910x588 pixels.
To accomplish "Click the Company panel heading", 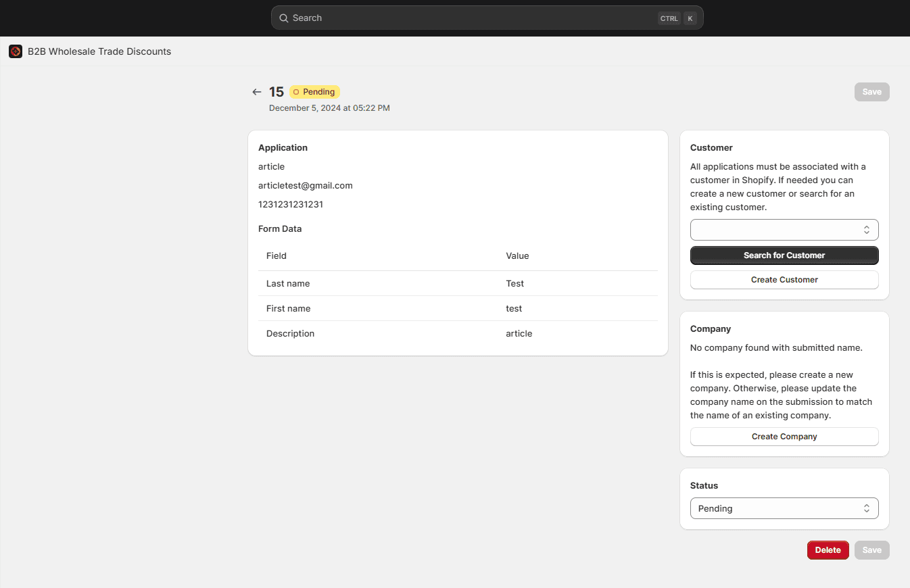I will pyautogui.click(x=711, y=328).
